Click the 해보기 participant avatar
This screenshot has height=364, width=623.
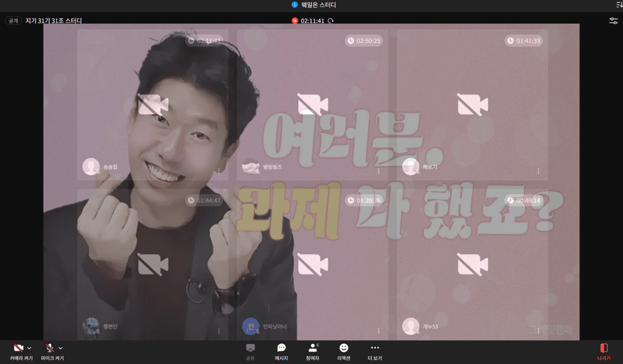[x=410, y=167]
